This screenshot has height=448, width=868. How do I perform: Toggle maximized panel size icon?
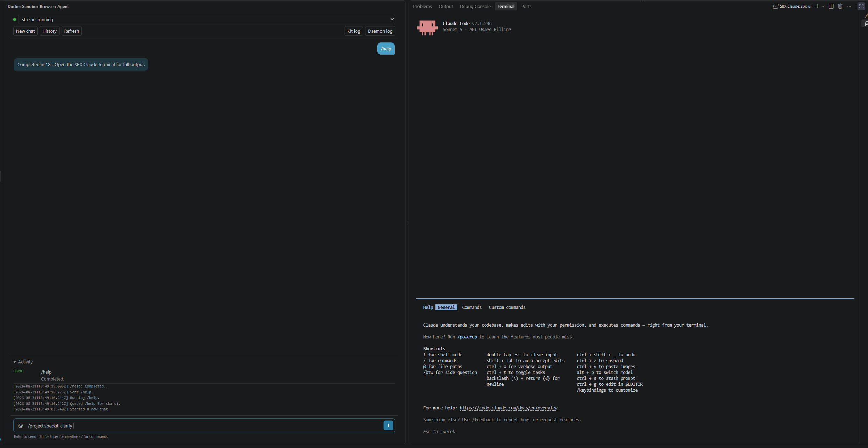(861, 6)
